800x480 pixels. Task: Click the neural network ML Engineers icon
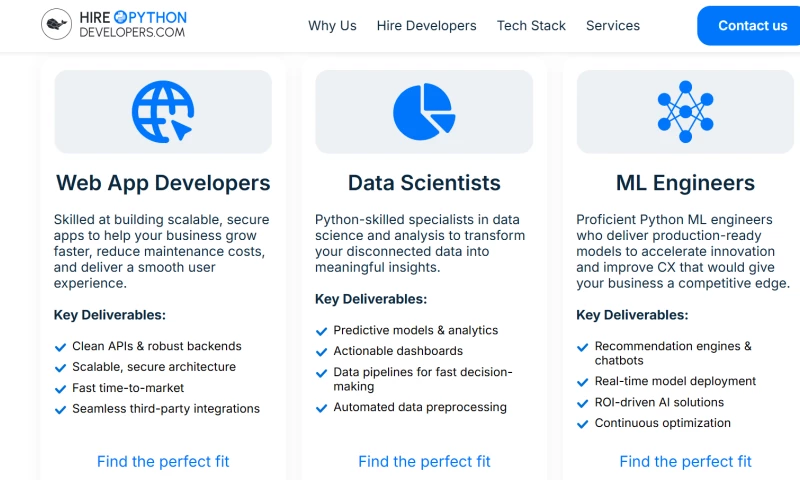coord(685,111)
